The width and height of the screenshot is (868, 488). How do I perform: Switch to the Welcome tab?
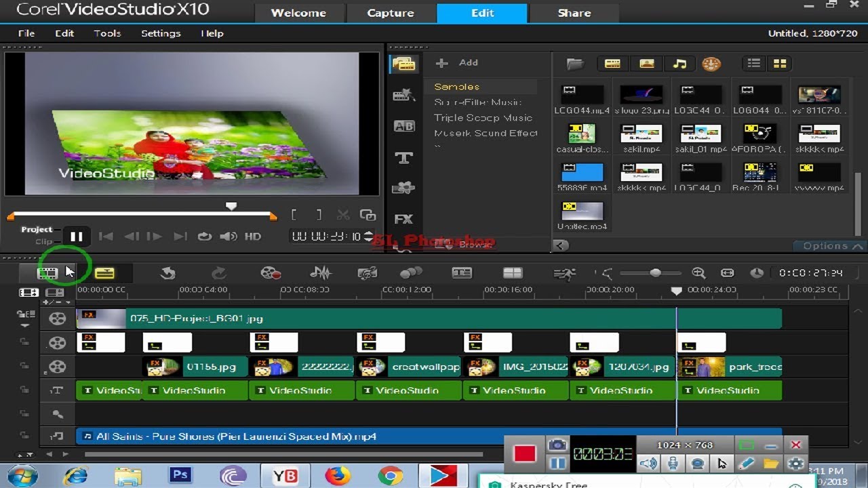point(298,13)
